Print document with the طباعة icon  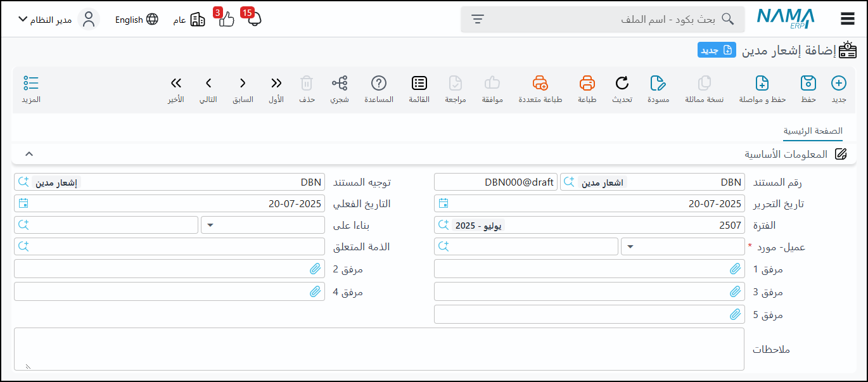click(587, 84)
